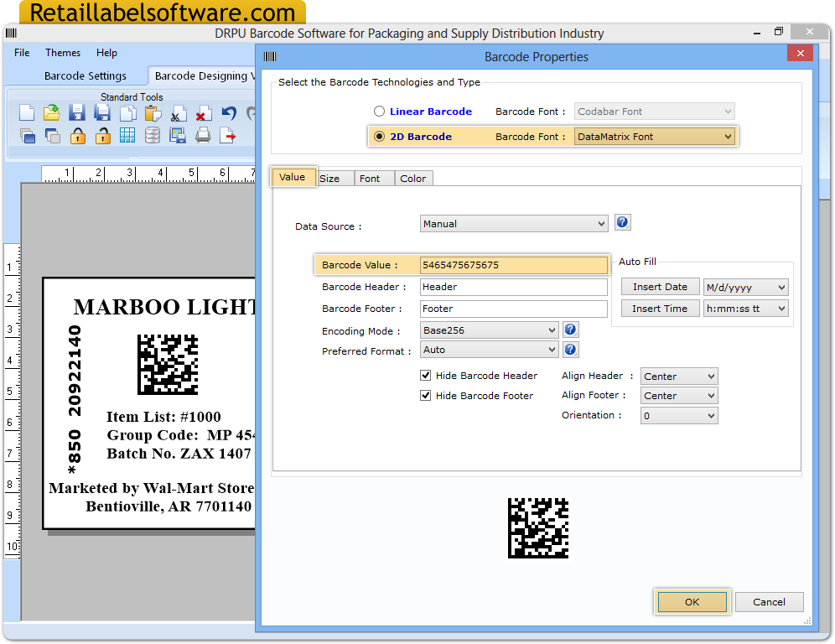Select the Linear Barcode radio button

tap(379, 112)
